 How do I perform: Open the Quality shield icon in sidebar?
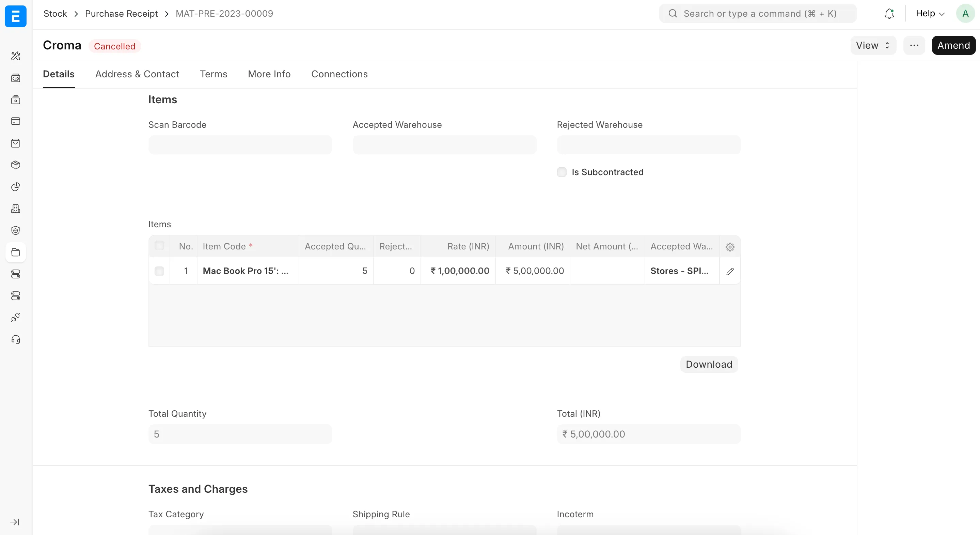tap(16, 230)
